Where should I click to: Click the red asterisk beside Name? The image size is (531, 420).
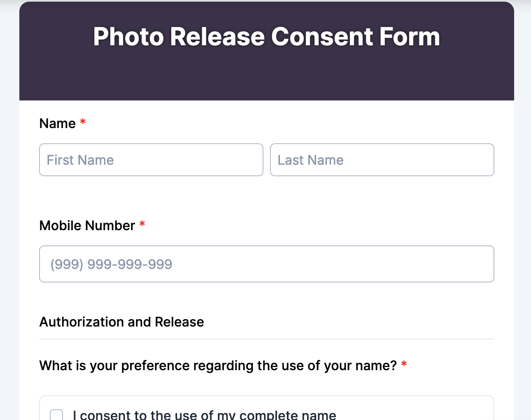point(82,122)
